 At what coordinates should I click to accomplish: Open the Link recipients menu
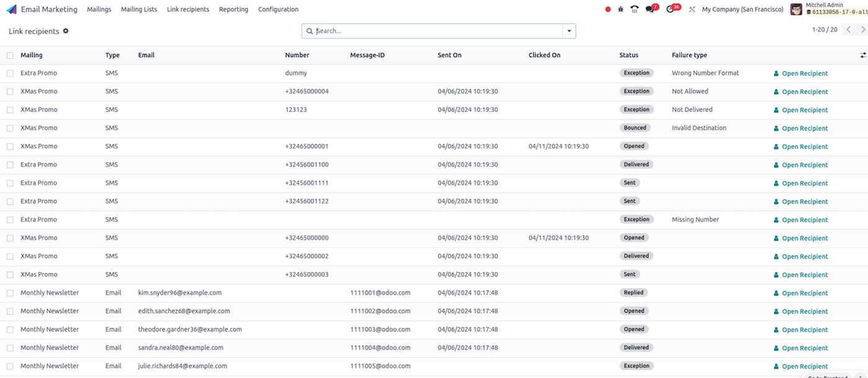click(x=188, y=9)
